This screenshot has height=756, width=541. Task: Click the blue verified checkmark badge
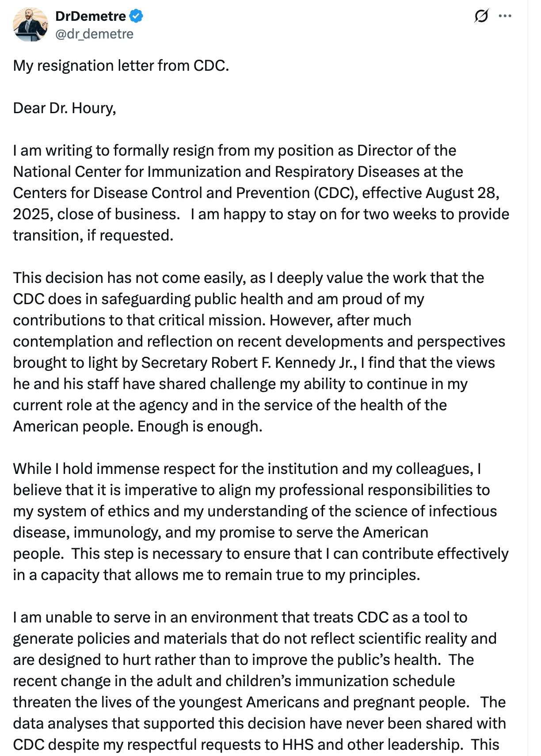click(x=136, y=16)
